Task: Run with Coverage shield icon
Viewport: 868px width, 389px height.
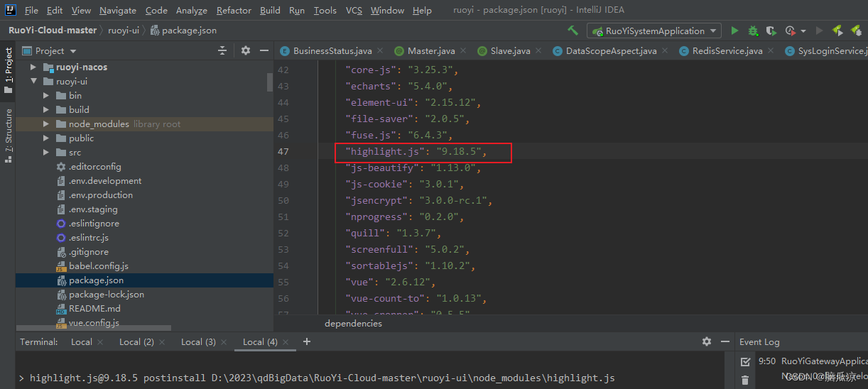Action: point(771,31)
